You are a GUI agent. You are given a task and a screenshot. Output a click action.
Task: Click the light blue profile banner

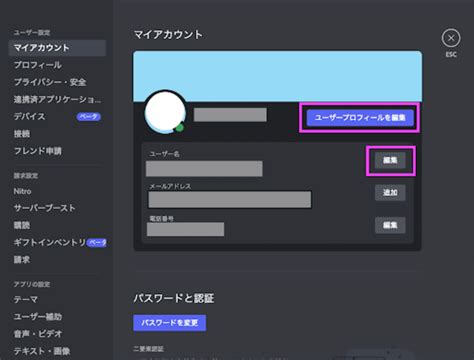click(x=278, y=76)
